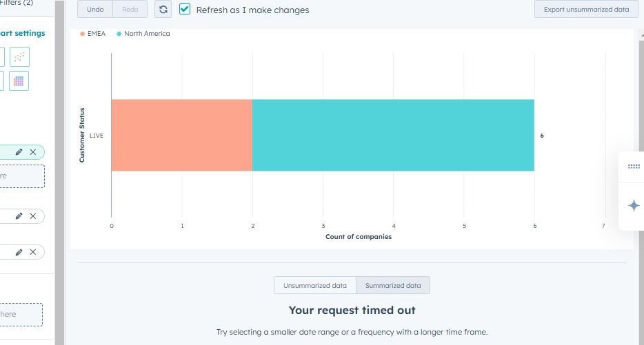The height and width of the screenshot is (345, 644).
Task: Click the teal North America bar segment
Action: tap(393, 135)
